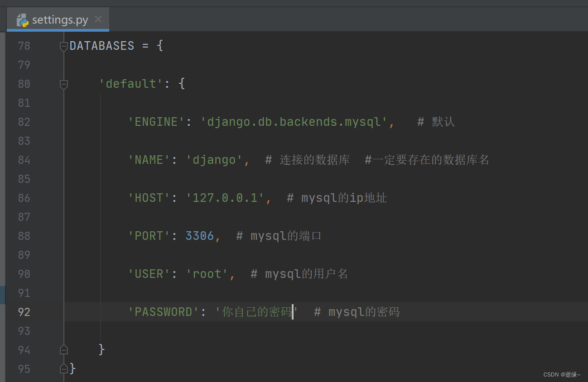
Task: Collapse the DATABASES dictionary at line 78
Action: pyautogui.click(x=63, y=45)
